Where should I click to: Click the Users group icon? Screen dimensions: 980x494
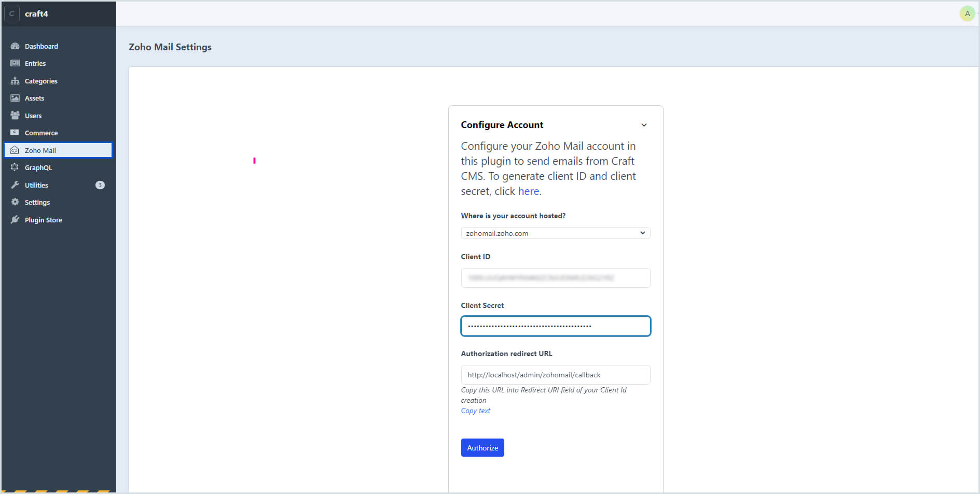pyautogui.click(x=15, y=116)
